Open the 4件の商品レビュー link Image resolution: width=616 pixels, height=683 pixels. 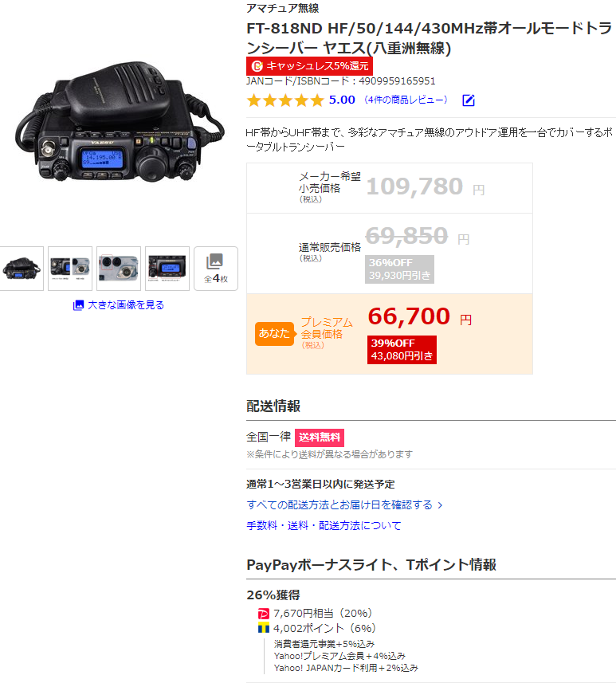pos(406,100)
